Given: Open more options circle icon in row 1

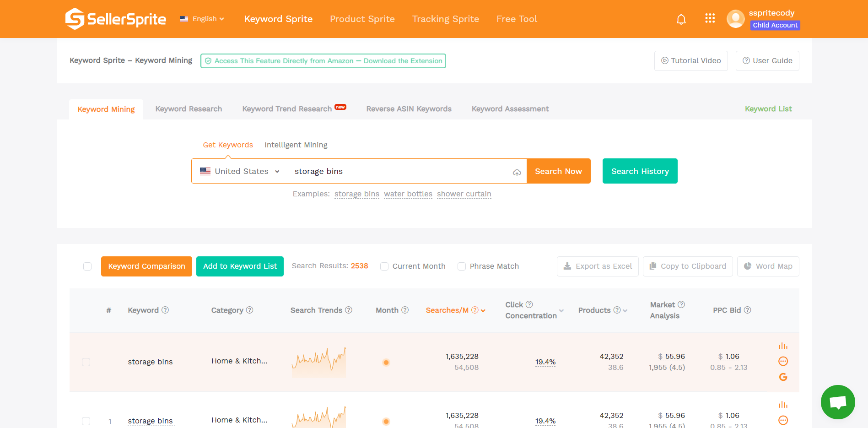Looking at the screenshot, I should pos(783,420).
